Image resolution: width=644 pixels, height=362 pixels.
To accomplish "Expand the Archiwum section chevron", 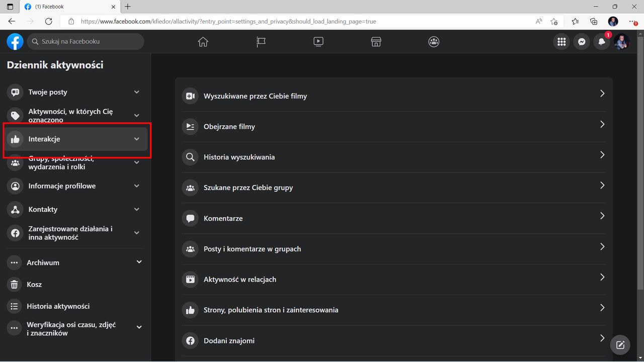I will 139,262.
